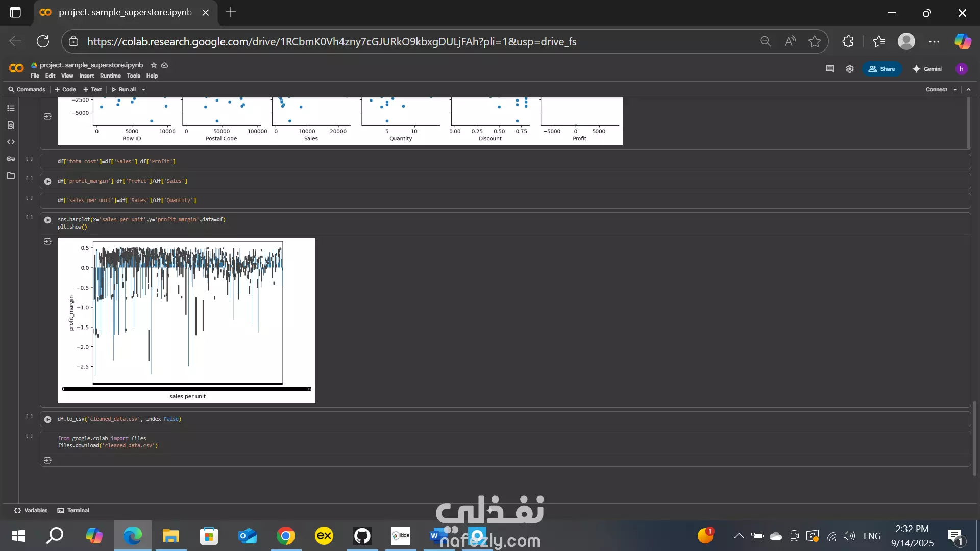Star the notebook title
Viewport: 980px width, 551px height.
(154, 65)
